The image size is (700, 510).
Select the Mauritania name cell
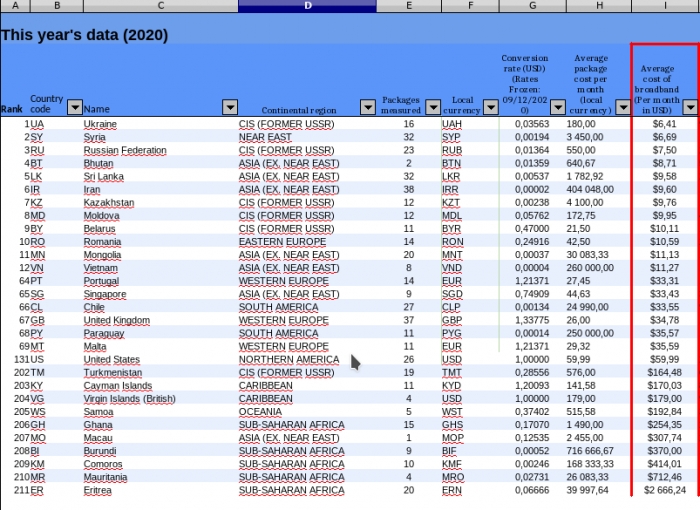161,477
